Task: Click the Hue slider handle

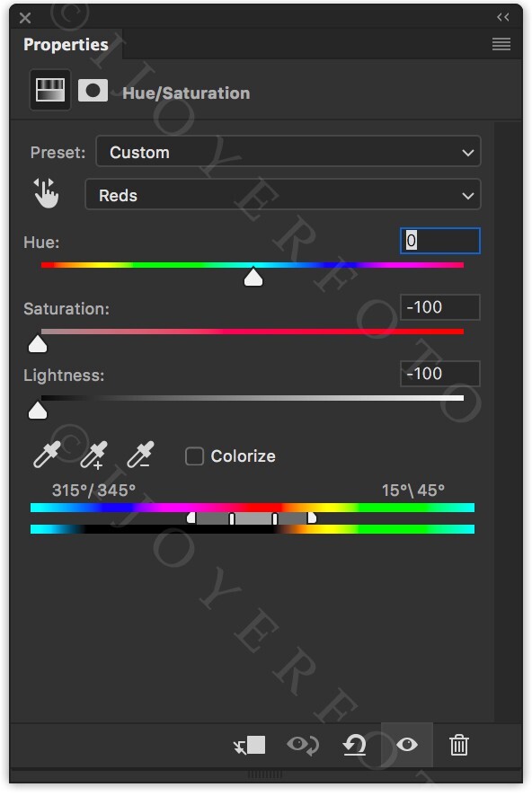Action: coord(253,278)
